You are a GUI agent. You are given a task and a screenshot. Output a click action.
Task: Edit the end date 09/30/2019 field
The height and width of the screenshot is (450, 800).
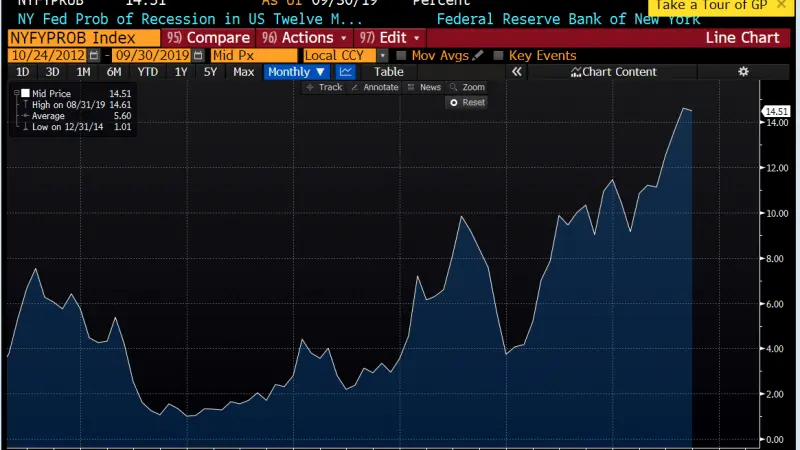tap(153, 56)
